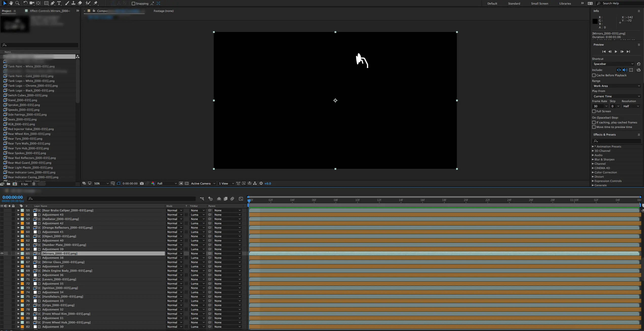
Task: Select the Hand tool
Action: pos(11,3)
